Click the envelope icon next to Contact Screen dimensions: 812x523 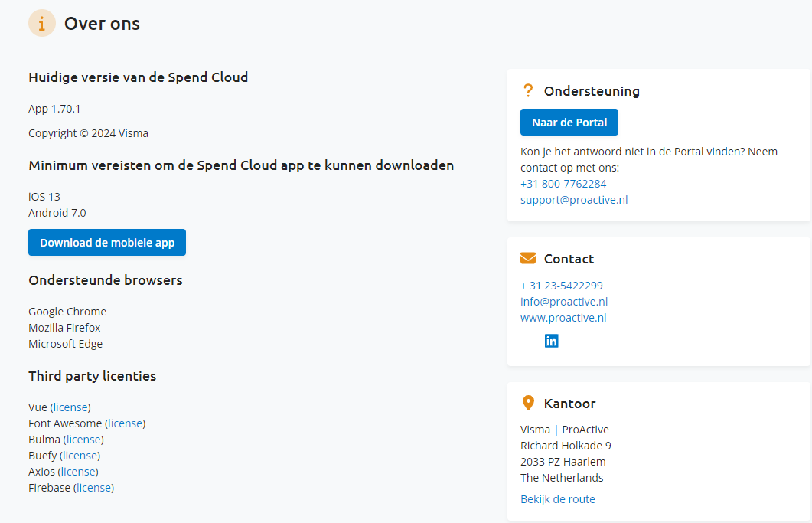tap(528, 258)
